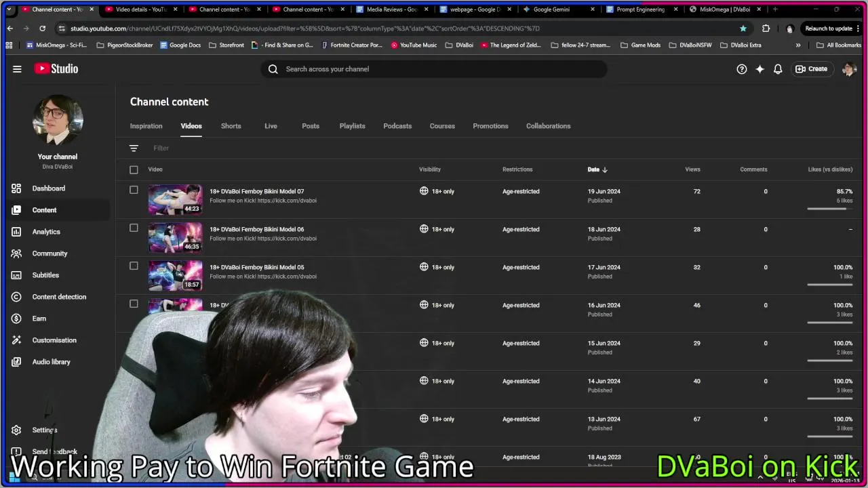Tick checkbox for the 16 Jun 2024 video
The image size is (868, 488).
(x=134, y=304)
